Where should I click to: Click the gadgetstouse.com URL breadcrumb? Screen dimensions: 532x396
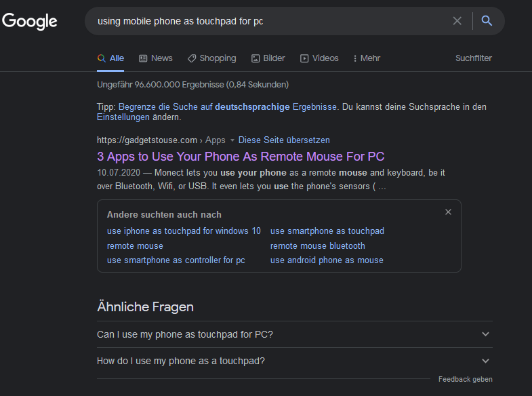(x=161, y=140)
